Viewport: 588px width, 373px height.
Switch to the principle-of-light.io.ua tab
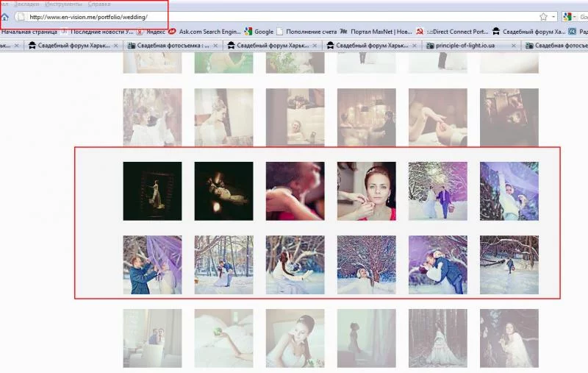click(471, 46)
